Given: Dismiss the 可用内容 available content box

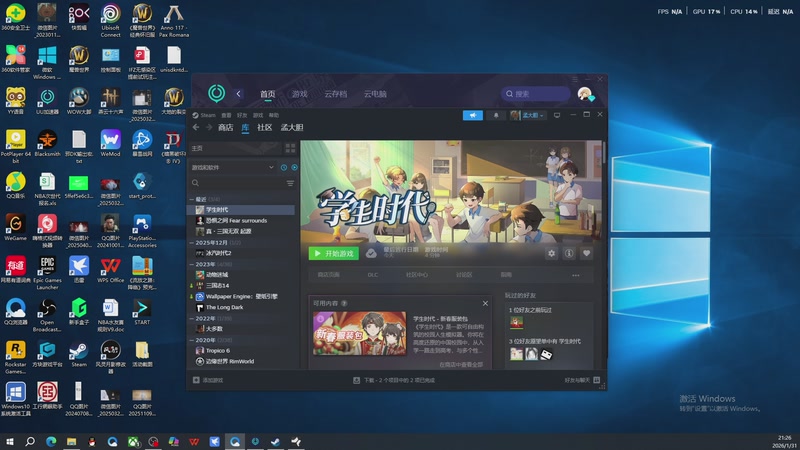Looking at the screenshot, I should (x=485, y=303).
